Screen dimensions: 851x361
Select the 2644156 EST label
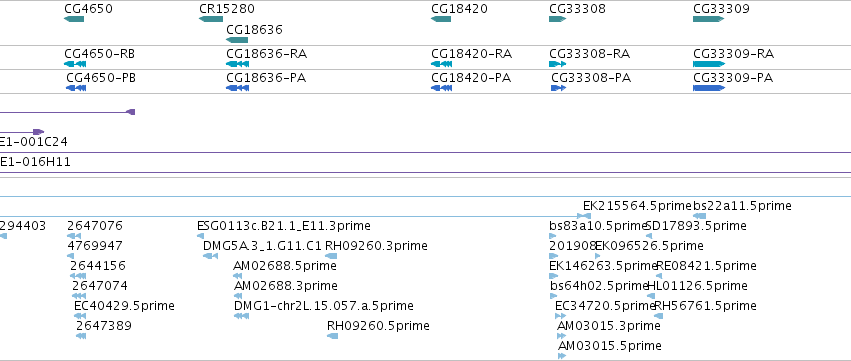click(98, 265)
